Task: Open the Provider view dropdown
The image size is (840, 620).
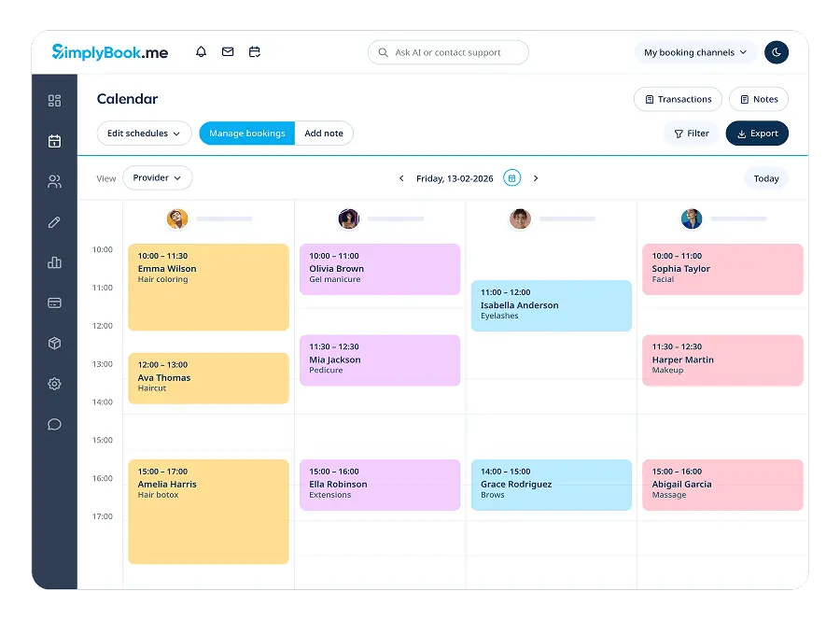Action: tap(158, 177)
